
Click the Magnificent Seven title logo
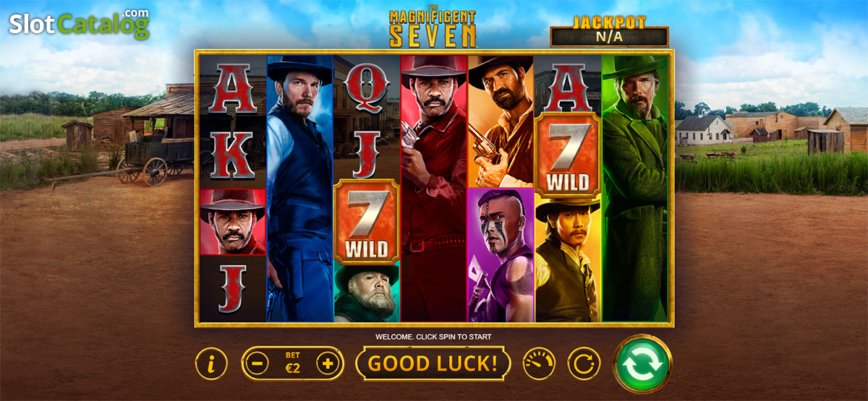click(433, 26)
